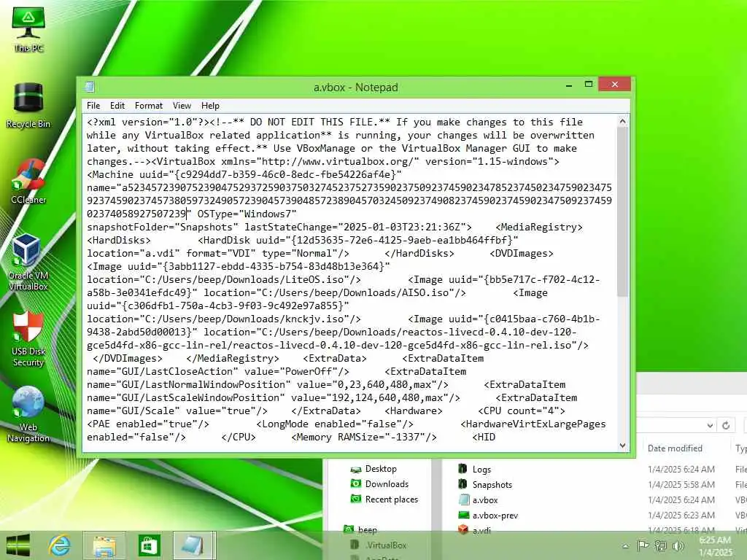Open the Explorer address bar dropdown arrow
The height and width of the screenshot is (560, 747).
coord(710,425)
